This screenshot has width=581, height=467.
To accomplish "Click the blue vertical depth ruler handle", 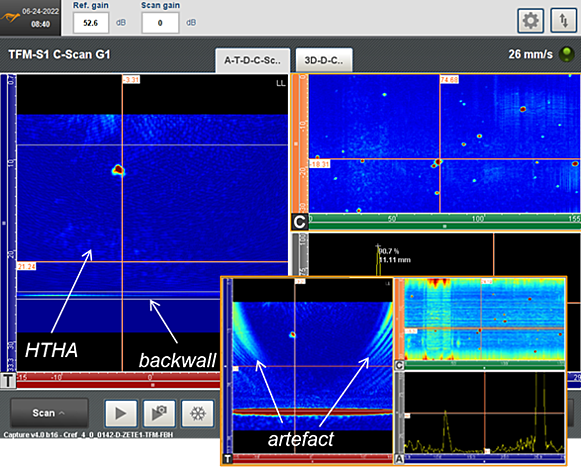I will pyautogui.click(x=4, y=223).
